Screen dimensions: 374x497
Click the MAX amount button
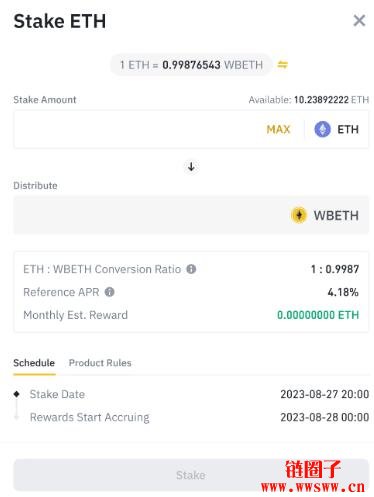pos(278,129)
